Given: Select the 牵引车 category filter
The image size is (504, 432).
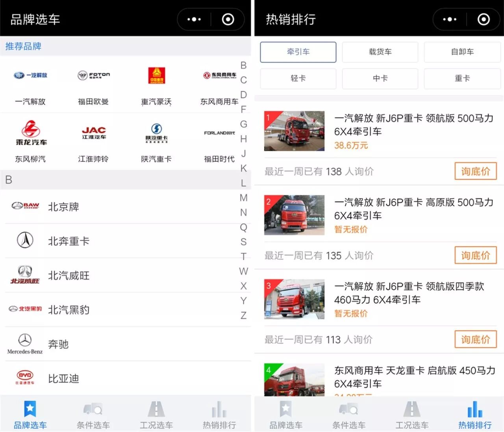Looking at the screenshot, I should [298, 52].
